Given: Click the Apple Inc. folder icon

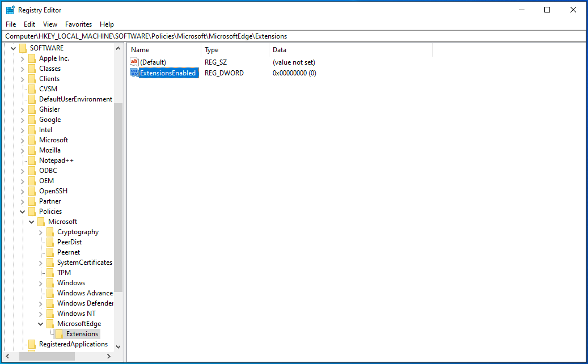Looking at the screenshot, I should 33,58.
